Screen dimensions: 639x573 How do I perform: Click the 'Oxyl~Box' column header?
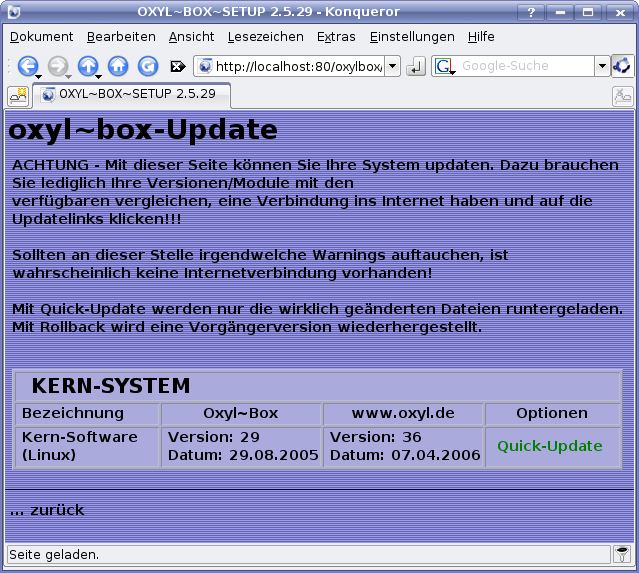(x=241, y=413)
